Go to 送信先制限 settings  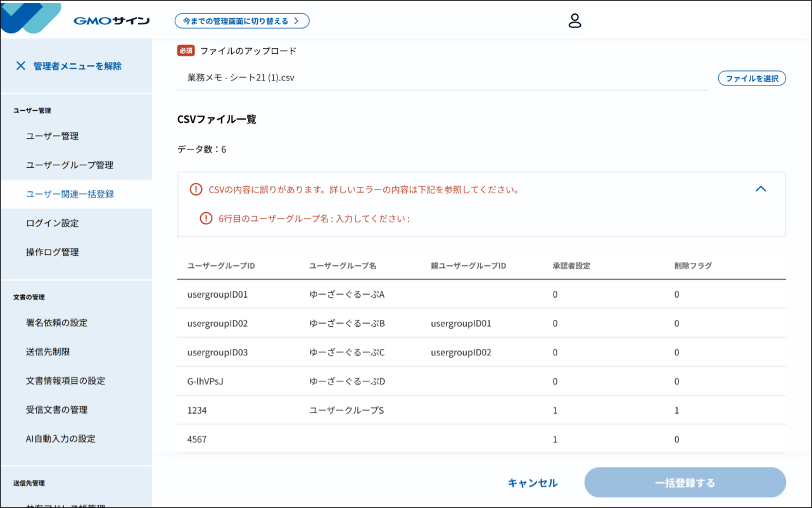coord(48,352)
